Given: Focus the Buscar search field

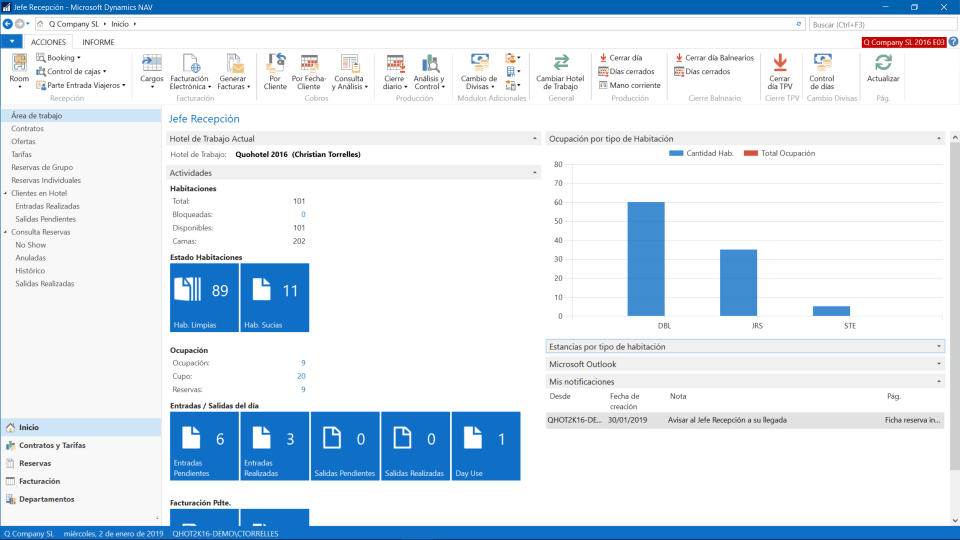Looking at the screenshot, I should (x=882, y=24).
